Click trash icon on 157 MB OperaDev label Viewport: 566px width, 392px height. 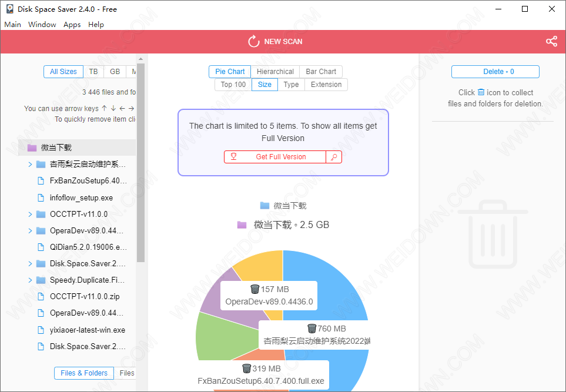(254, 289)
